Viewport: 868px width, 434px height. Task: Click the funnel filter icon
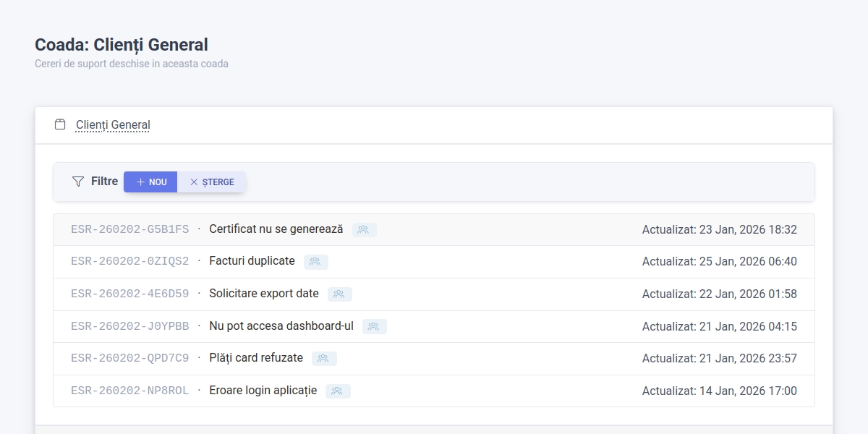[x=78, y=182]
